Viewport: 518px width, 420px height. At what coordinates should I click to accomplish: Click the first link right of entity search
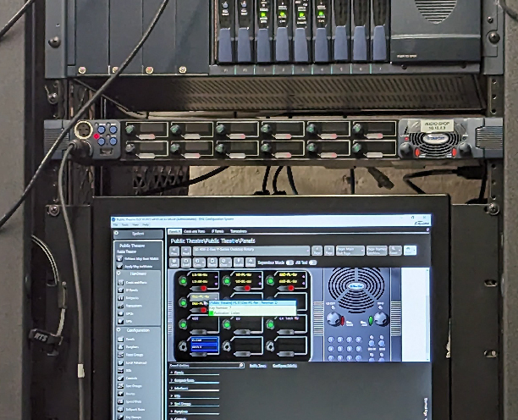click(x=257, y=366)
